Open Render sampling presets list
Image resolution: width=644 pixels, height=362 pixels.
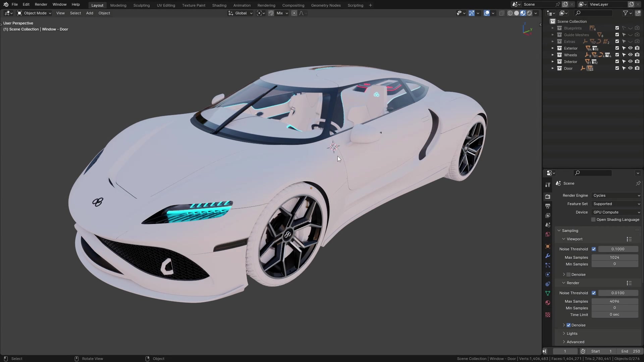(x=629, y=283)
